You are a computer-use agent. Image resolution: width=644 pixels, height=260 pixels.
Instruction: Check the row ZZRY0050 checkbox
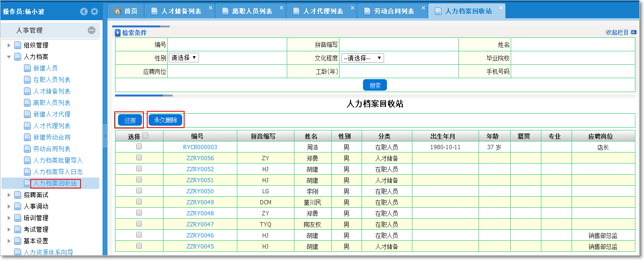[x=139, y=190]
